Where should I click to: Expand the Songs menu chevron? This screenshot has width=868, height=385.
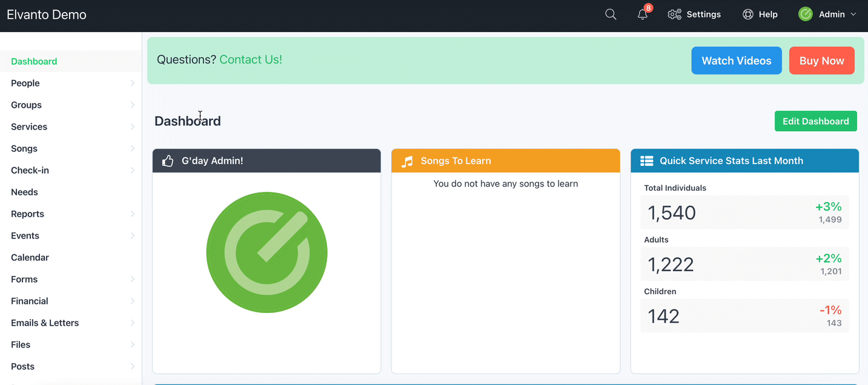coord(132,148)
